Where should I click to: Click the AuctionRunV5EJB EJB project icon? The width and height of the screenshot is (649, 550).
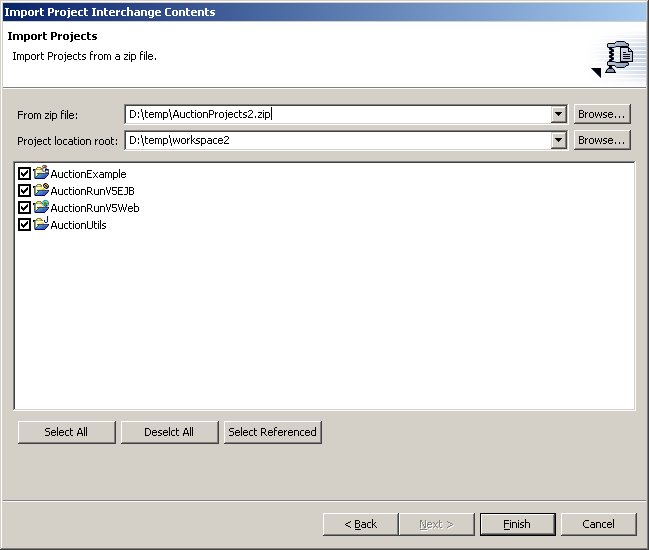click(41, 190)
